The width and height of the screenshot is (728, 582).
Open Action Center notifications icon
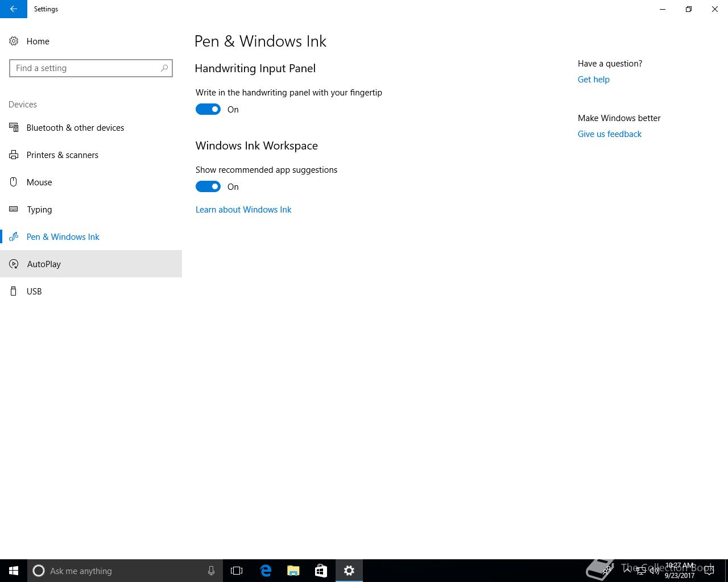(x=709, y=571)
